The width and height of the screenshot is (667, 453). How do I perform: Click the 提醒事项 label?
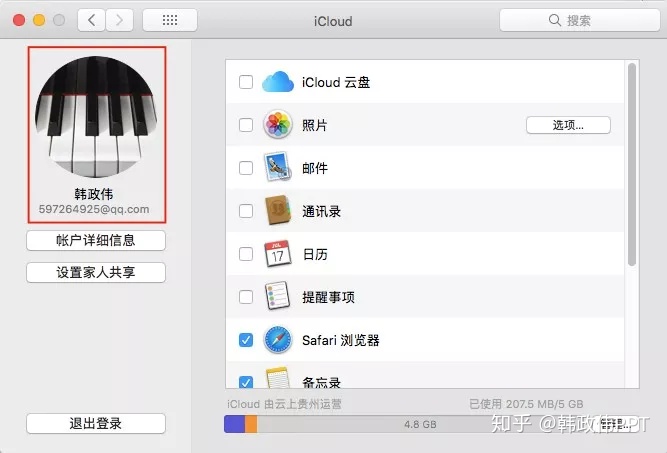(328, 297)
